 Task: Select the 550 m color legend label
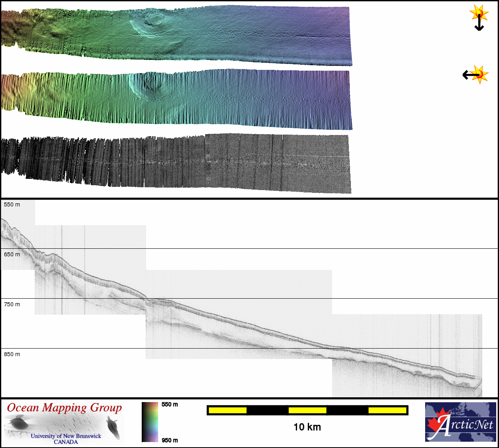[x=170, y=404]
